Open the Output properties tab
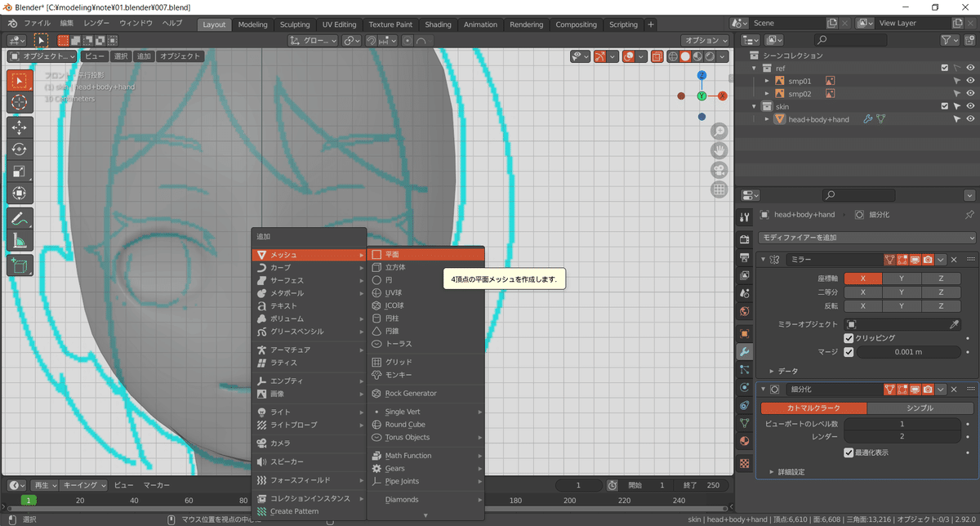 tap(744, 257)
